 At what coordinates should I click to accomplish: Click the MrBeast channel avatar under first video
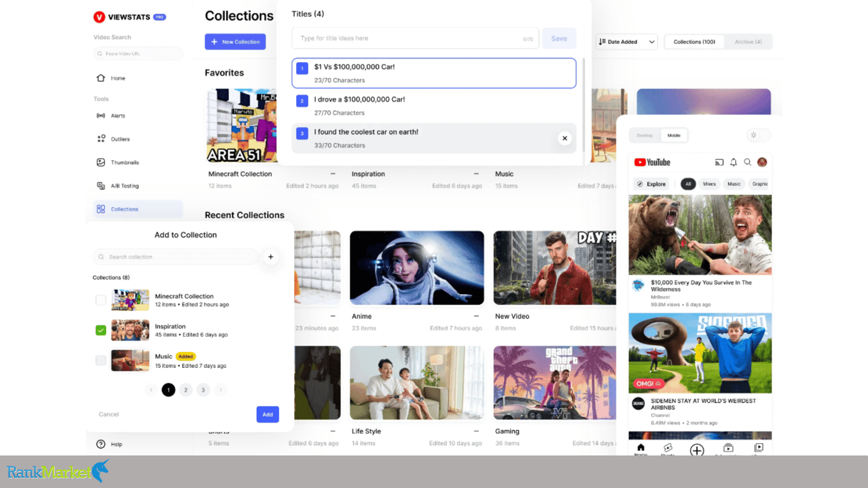tap(638, 285)
